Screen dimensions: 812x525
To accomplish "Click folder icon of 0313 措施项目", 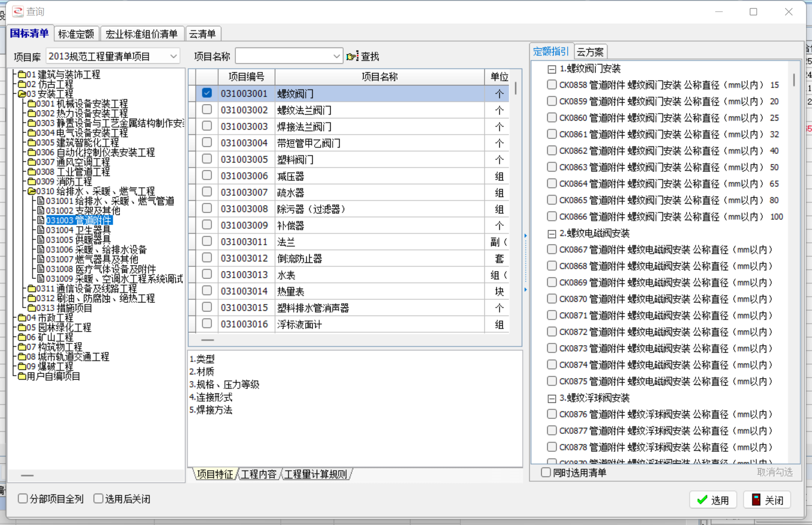I will (31, 308).
